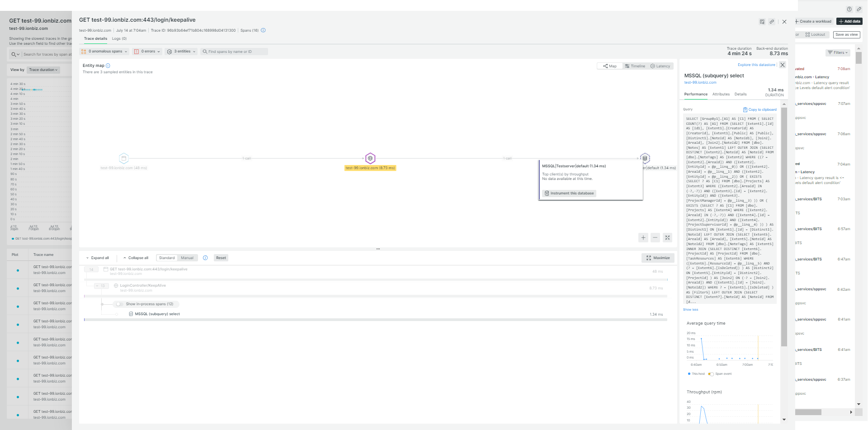Copy the trace permalink using link icon

click(772, 22)
